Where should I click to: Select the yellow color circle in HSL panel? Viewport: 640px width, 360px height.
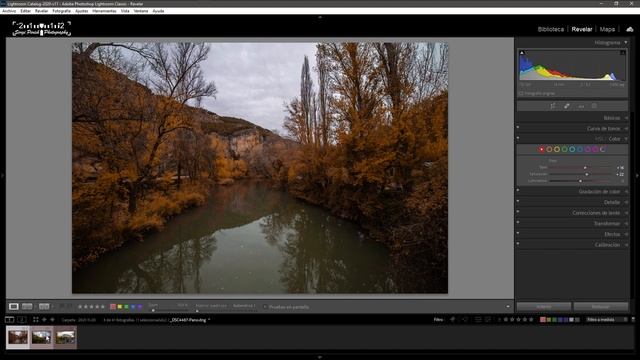pos(557,149)
